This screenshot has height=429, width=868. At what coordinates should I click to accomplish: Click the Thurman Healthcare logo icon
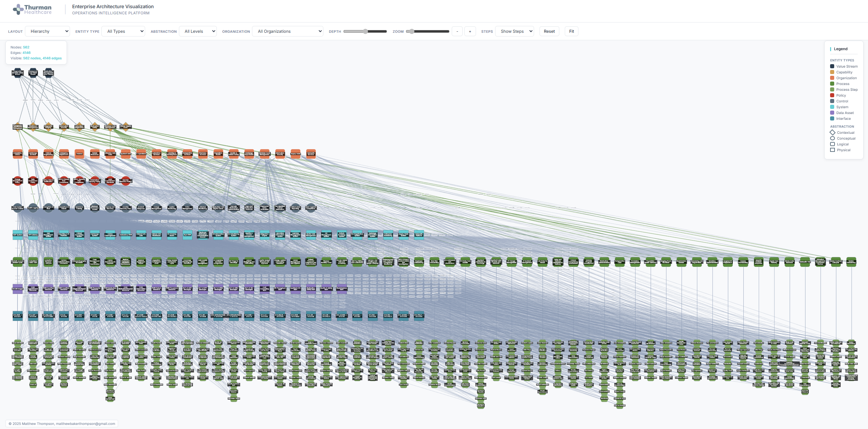click(18, 10)
